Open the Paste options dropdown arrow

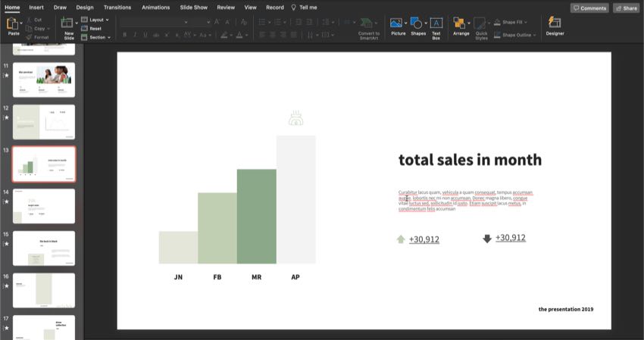pos(21,23)
